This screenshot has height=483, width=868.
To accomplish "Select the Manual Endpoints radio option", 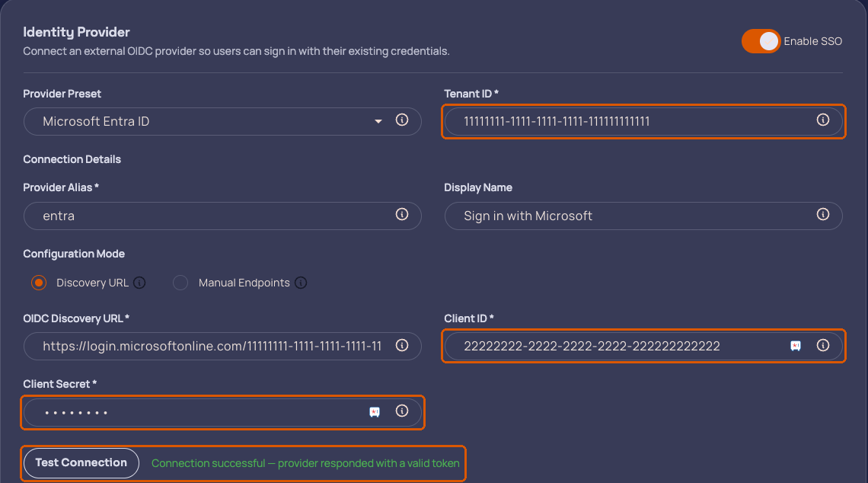I will coord(180,283).
